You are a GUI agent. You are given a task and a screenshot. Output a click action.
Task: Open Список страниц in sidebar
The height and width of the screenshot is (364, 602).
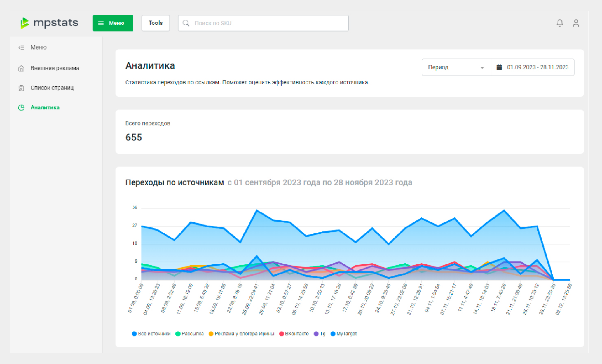pyautogui.click(x=52, y=88)
